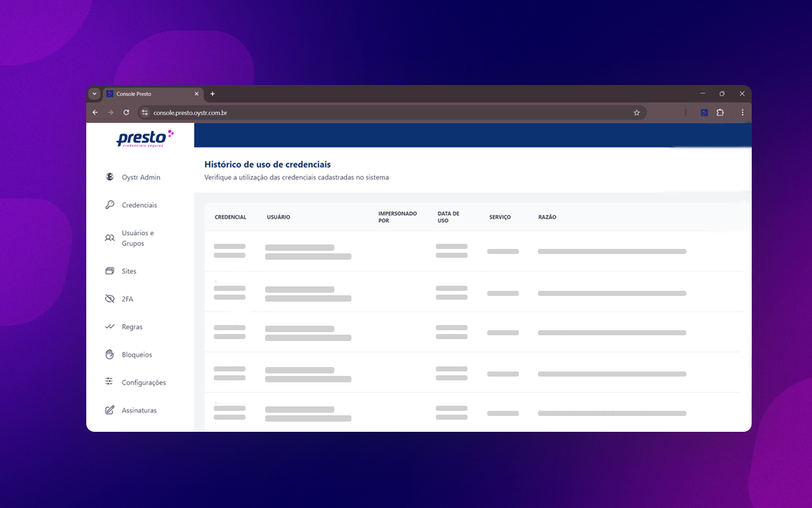This screenshot has height=508, width=812.
Task: Click the Usuários e Grupos people icon
Action: tap(110, 238)
